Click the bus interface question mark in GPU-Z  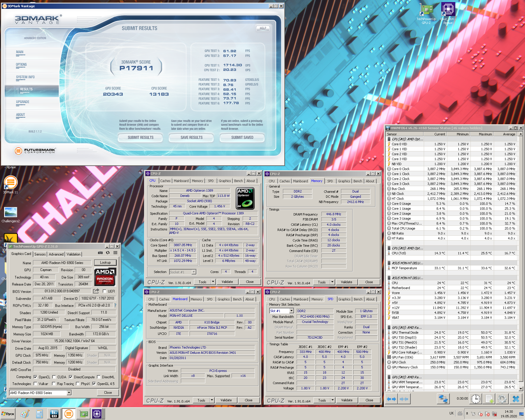[115, 305]
